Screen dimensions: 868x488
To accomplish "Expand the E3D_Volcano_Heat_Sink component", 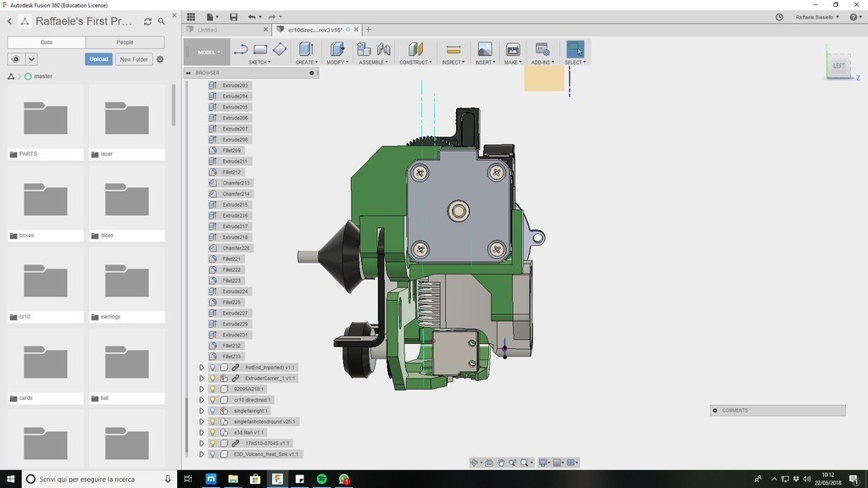I will (202, 454).
